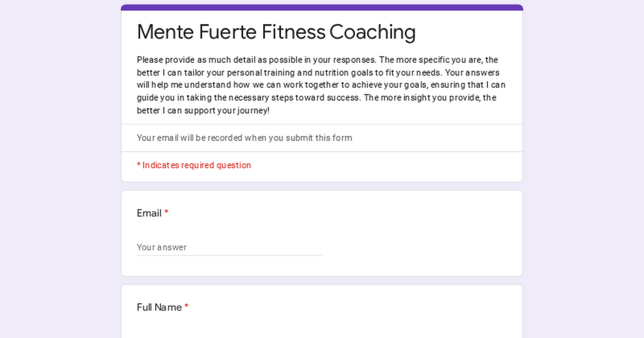Click the word "success" in the description
The image size is (644, 338).
pyautogui.click(x=343, y=98)
